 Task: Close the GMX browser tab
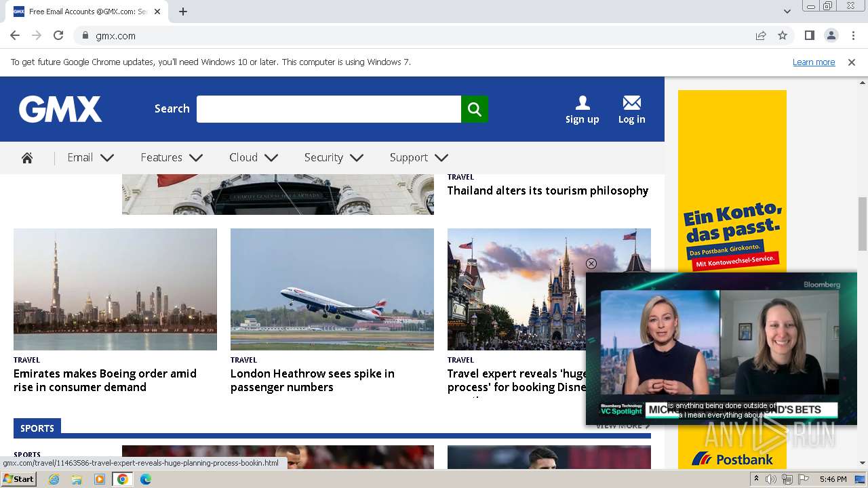click(x=157, y=12)
